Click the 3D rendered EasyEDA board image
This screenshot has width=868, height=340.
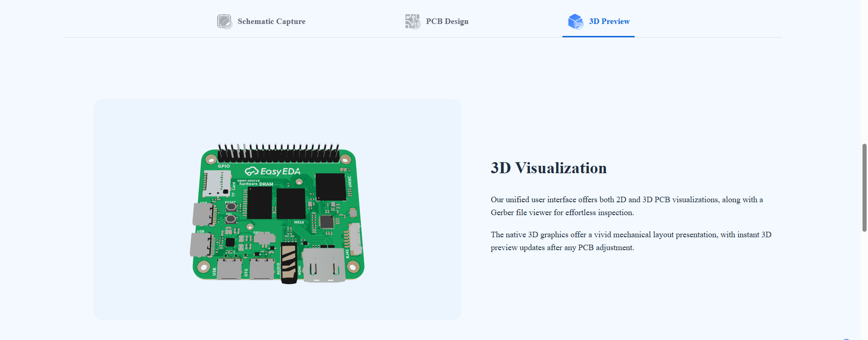(278, 214)
